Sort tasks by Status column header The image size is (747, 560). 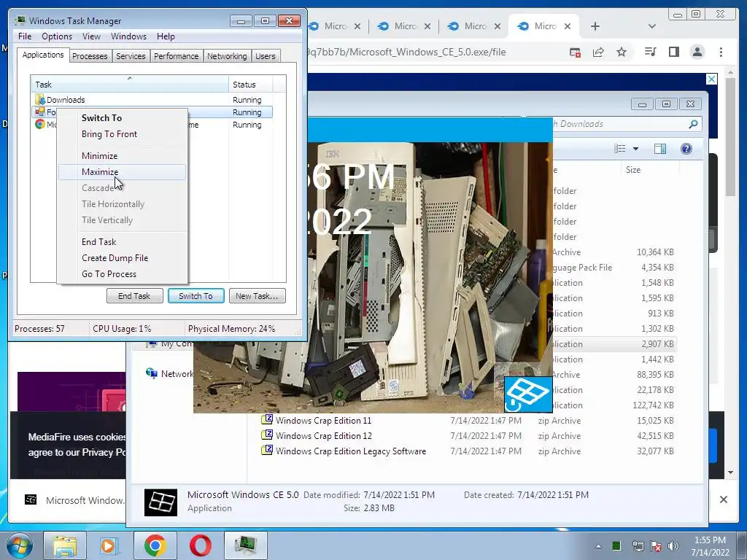250,85
